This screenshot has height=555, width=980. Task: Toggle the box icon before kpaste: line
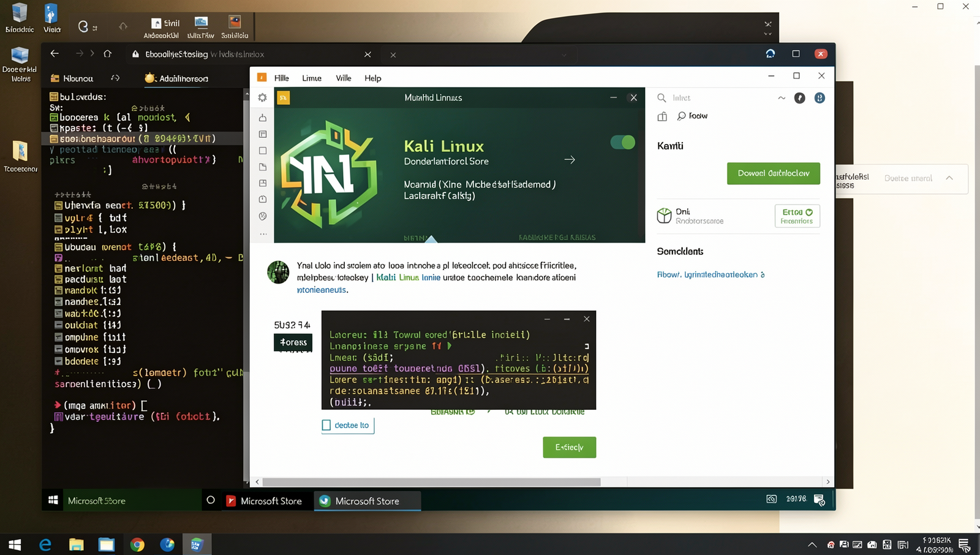tap(54, 128)
